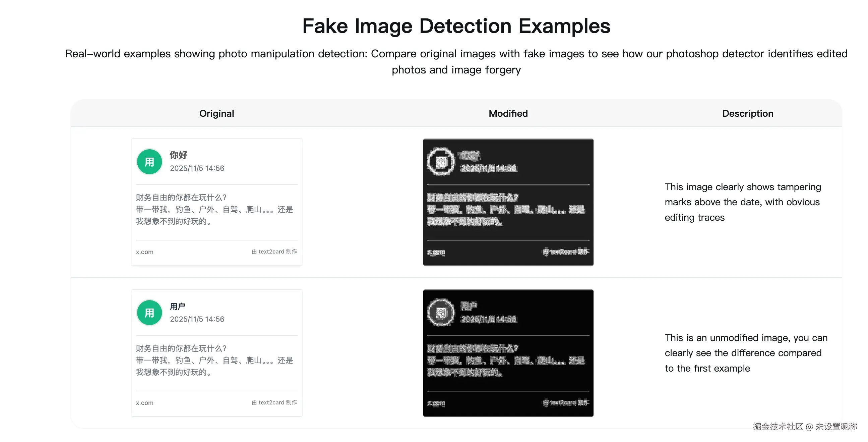Click x.com text in second original card
The image size is (868, 442).
tap(144, 402)
